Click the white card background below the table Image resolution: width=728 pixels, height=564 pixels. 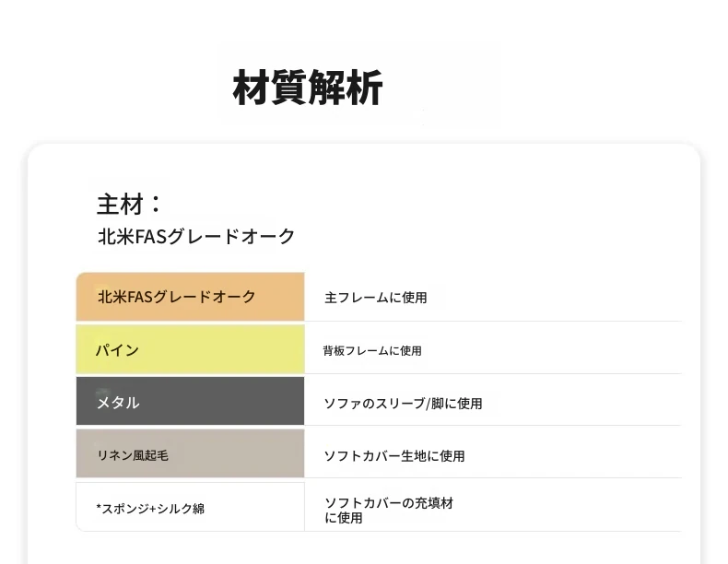[364, 548]
